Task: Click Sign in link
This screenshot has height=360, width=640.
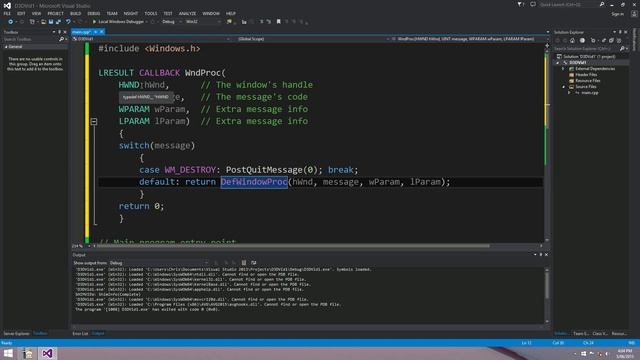Action: point(618,14)
